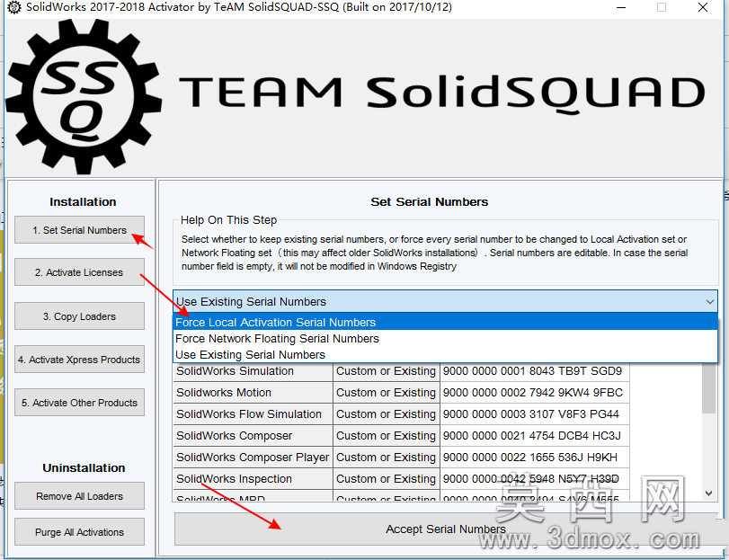
Task: Click Remove All Loaders button
Action: [79, 496]
